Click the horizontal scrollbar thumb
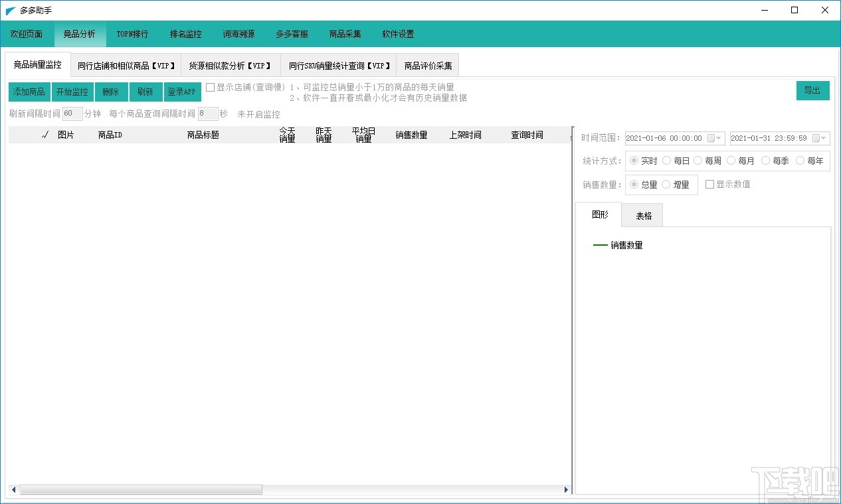 pyautogui.click(x=141, y=490)
